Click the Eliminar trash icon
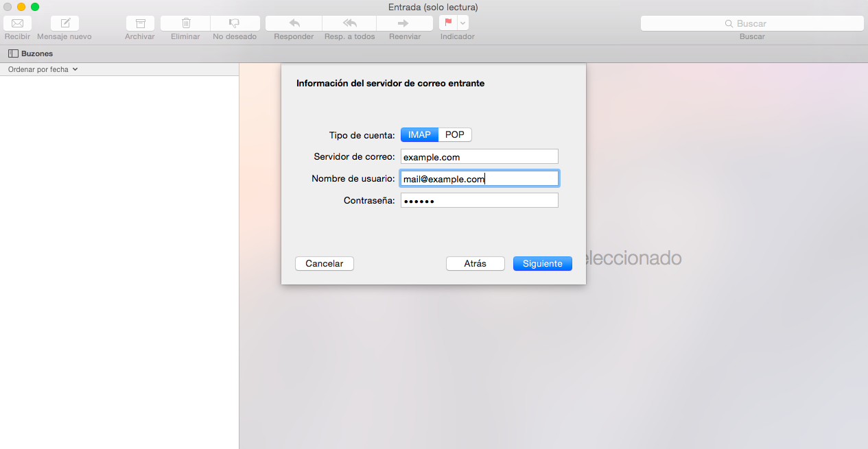The height and width of the screenshot is (449, 868). (x=185, y=23)
